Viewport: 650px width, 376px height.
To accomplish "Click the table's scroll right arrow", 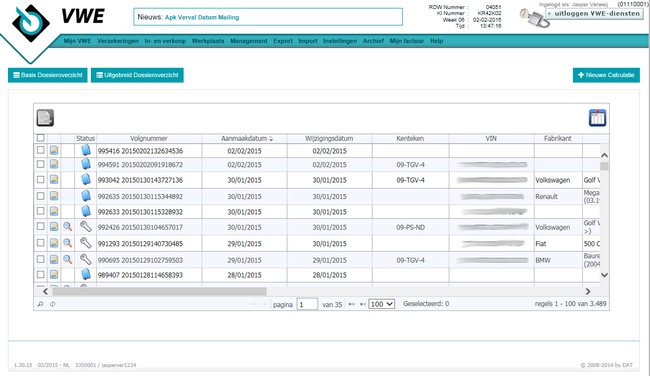I will (588, 291).
